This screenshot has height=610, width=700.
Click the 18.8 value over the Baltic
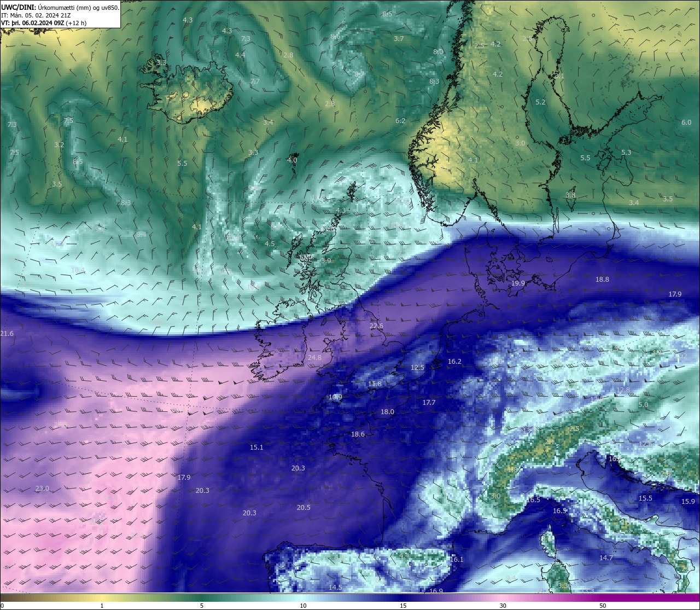point(602,280)
